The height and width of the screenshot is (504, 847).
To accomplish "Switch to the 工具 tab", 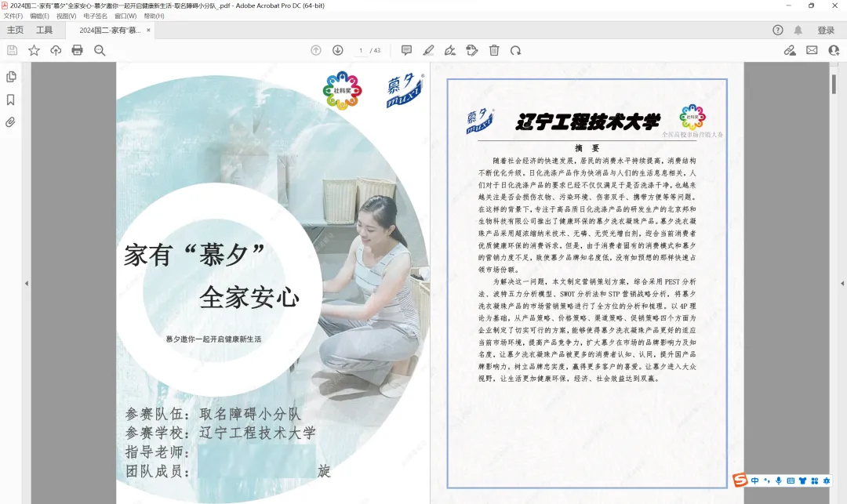I will click(45, 30).
